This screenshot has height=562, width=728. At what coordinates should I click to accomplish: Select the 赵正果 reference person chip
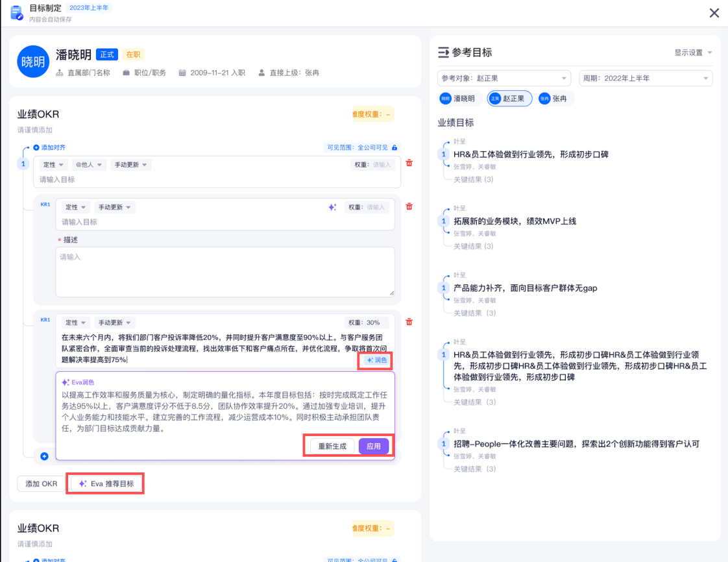tap(509, 99)
